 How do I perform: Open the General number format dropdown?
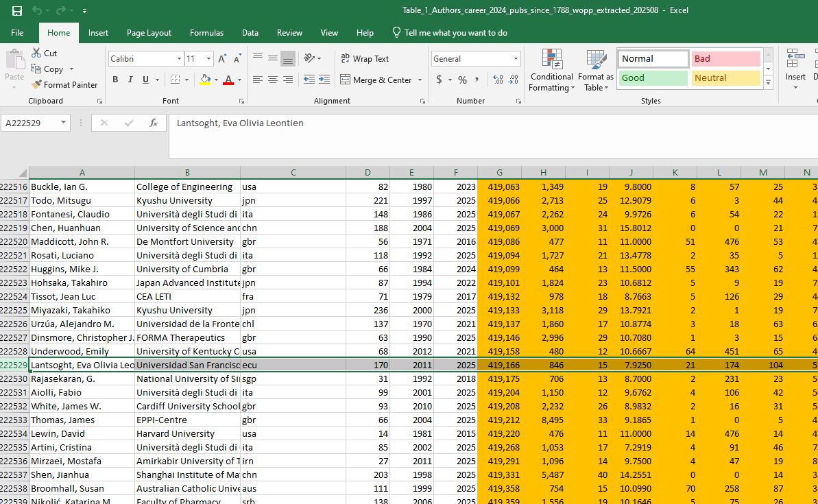coord(516,59)
